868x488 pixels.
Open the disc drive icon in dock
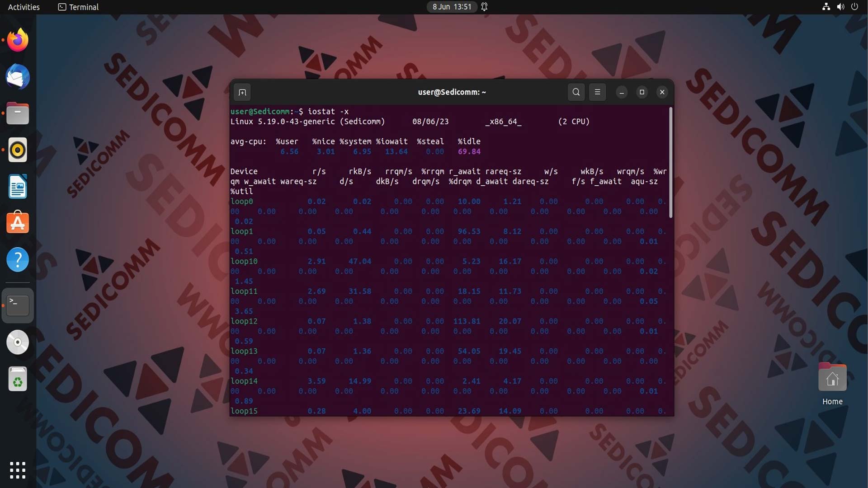coord(18,342)
